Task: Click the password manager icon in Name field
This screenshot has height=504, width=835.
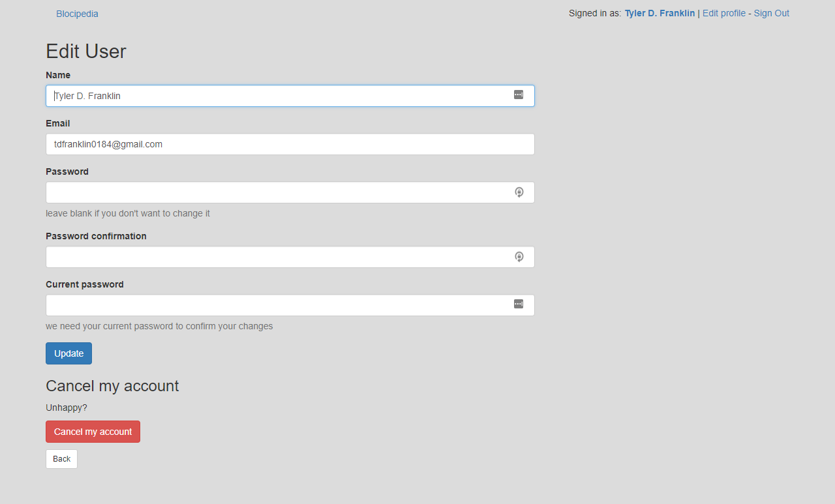Action: tap(519, 95)
